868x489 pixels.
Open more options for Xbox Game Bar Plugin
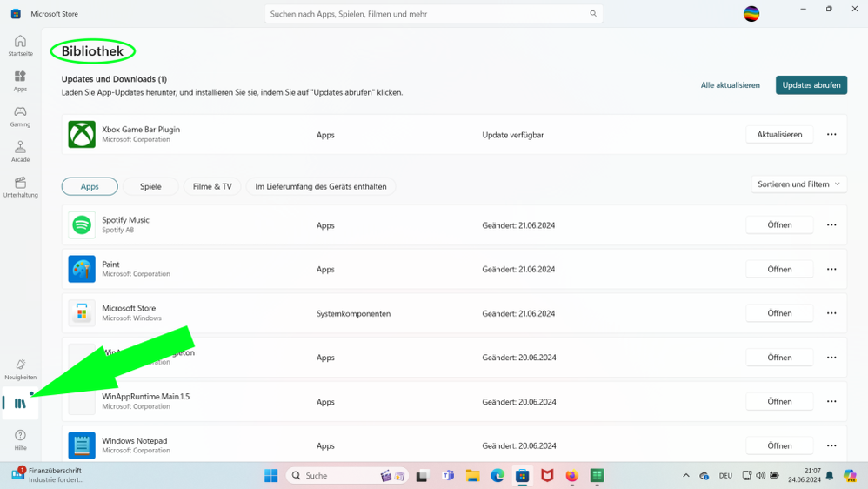831,135
